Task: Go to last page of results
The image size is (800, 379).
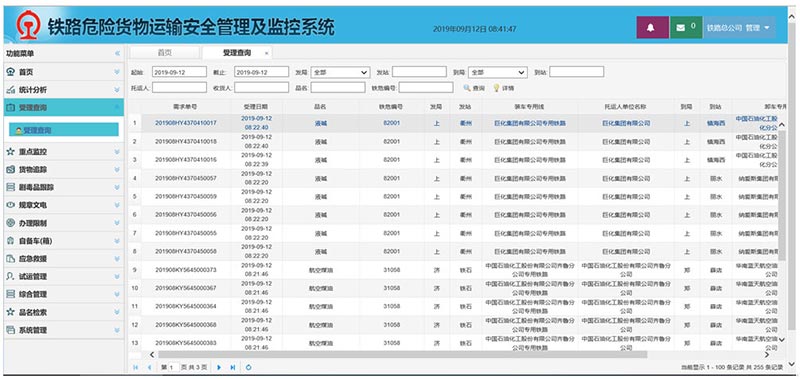Action: click(233, 367)
